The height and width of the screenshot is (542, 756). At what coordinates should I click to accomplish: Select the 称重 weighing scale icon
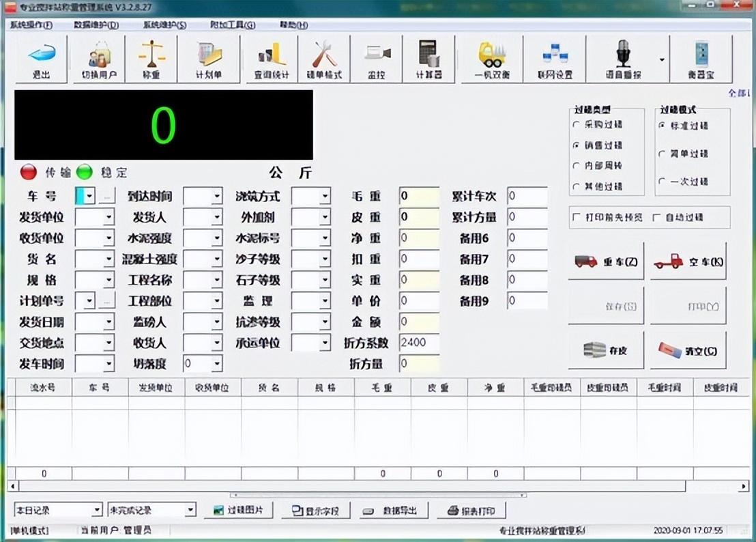[x=151, y=59]
